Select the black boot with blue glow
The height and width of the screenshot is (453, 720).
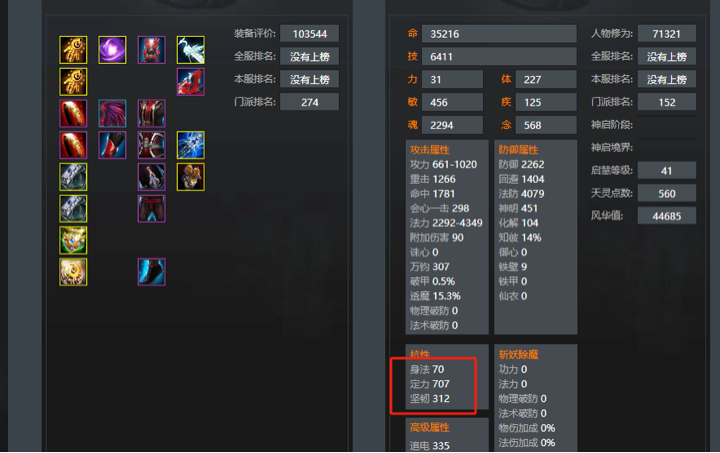[x=152, y=272]
